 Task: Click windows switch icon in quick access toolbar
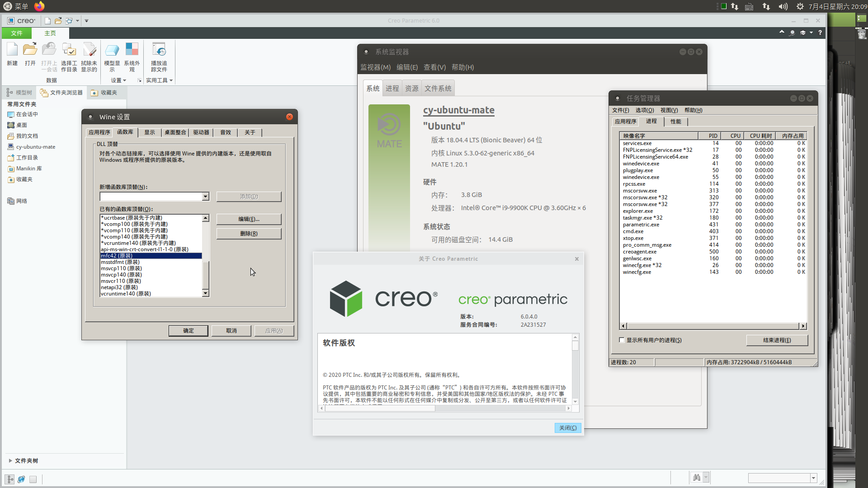coord(69,21)
